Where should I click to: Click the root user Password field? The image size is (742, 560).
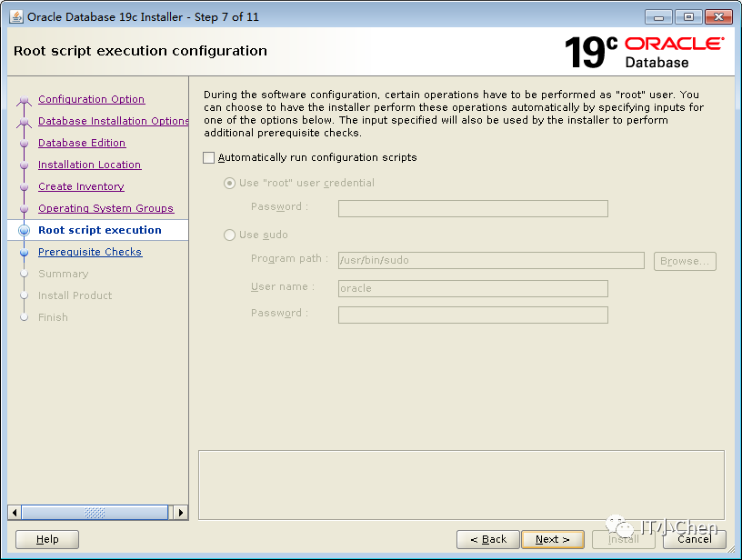473,208
